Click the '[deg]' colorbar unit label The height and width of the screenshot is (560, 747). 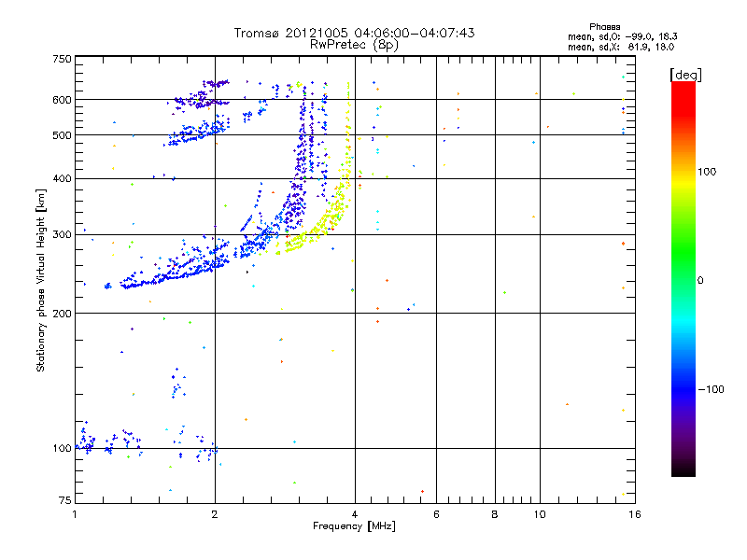point(685,75)
